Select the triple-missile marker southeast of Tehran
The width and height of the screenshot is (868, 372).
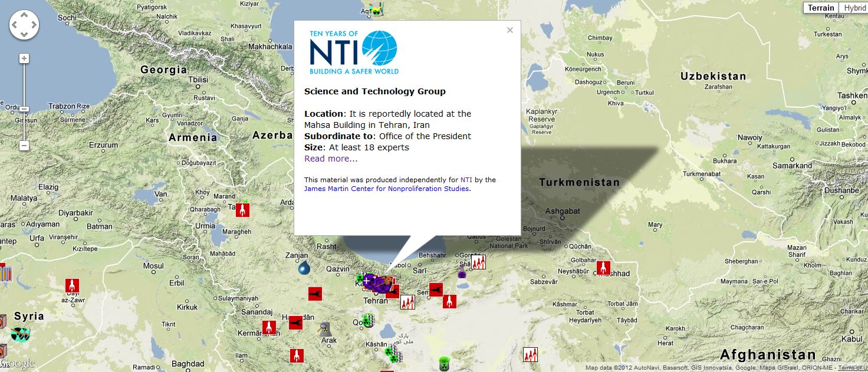(x=408, y=302)
